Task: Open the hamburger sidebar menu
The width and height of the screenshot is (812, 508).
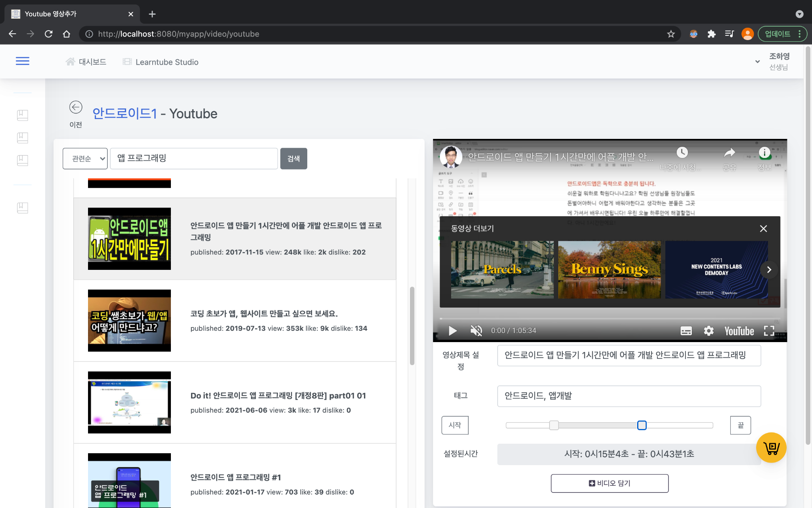Action: 23,61
